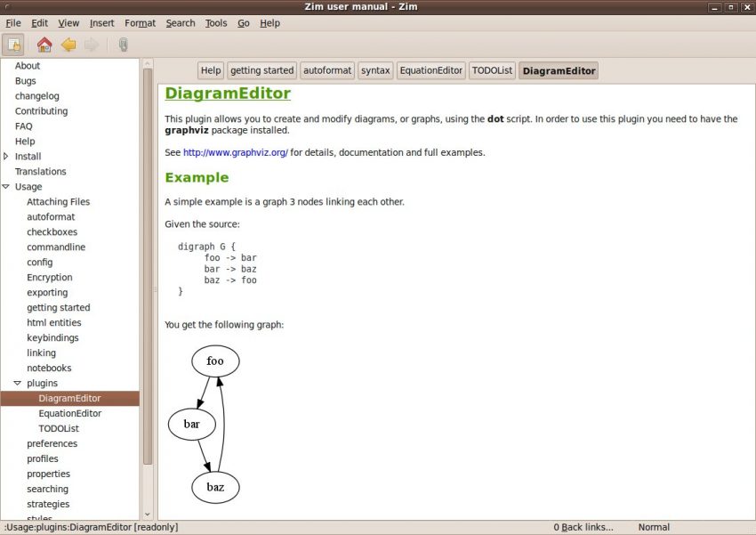Collapse the Usage tree section

(x=6, y=186)
